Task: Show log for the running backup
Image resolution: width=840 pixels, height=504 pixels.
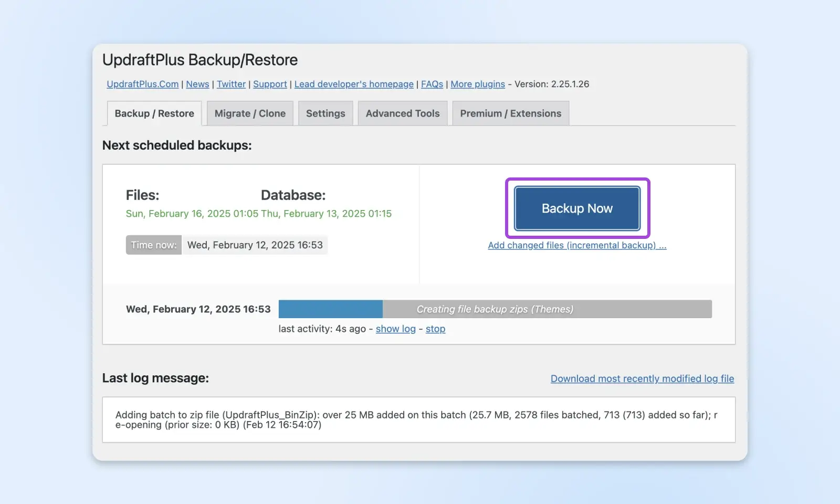Action: (x=395, y=329)
